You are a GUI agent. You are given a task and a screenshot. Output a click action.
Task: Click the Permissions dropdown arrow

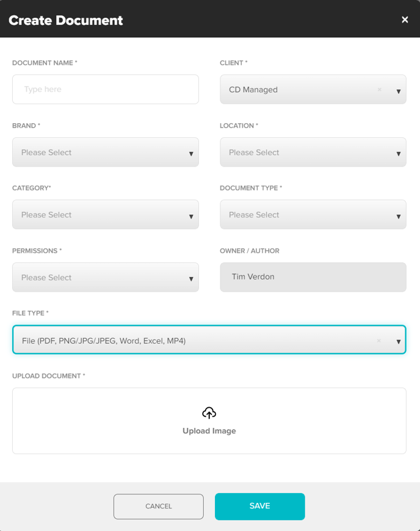[191, 277]
